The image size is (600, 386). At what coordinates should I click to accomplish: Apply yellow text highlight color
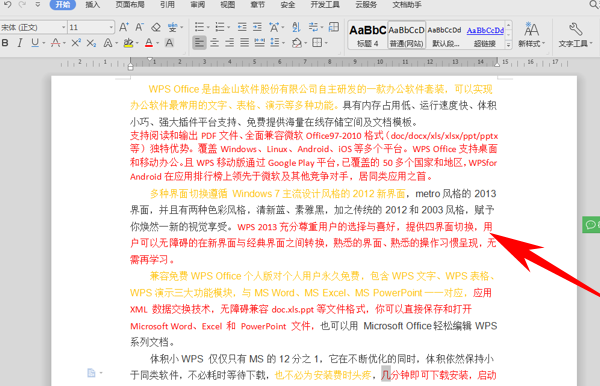(x=128, y=43)
